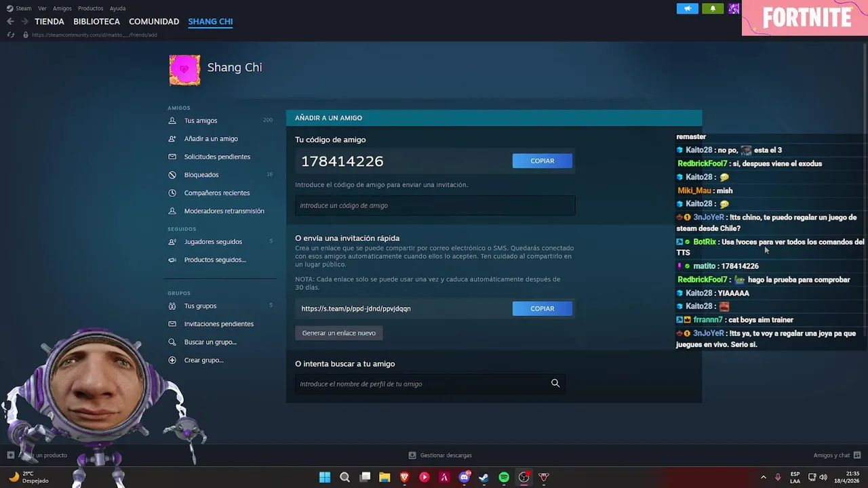The width and height of the screenshot is (868, 488).
Task: Open the SHANG CHI profile tab
Action: click(x=210, y=22)
